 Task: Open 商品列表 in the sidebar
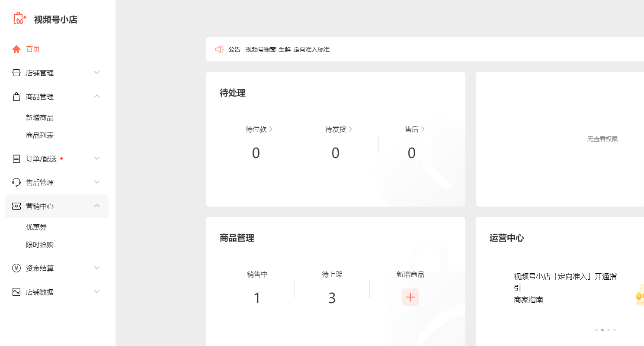coord(40,136)
